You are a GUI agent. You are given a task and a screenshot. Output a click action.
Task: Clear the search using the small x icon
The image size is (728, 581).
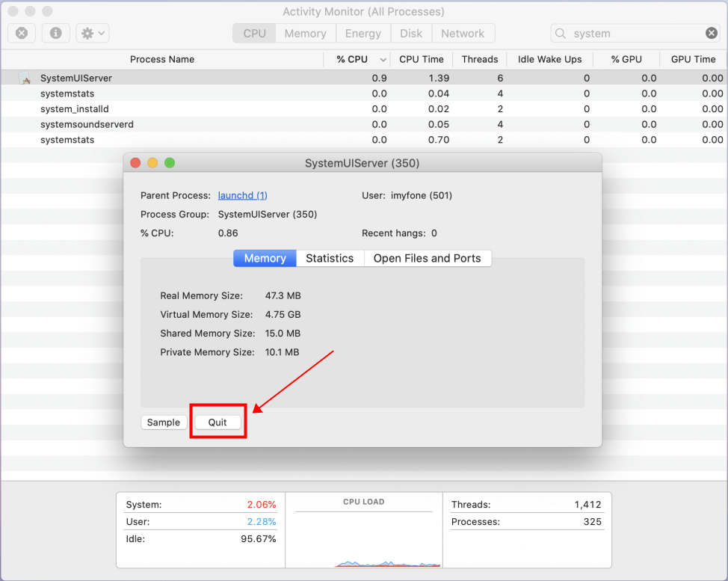tap(710, 33)
